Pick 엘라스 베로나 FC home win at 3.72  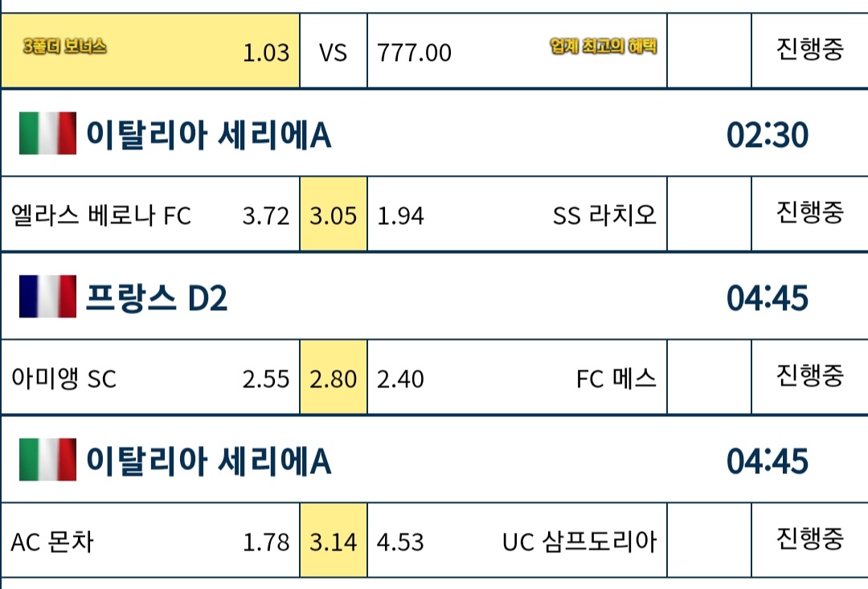tap(150, 215)
